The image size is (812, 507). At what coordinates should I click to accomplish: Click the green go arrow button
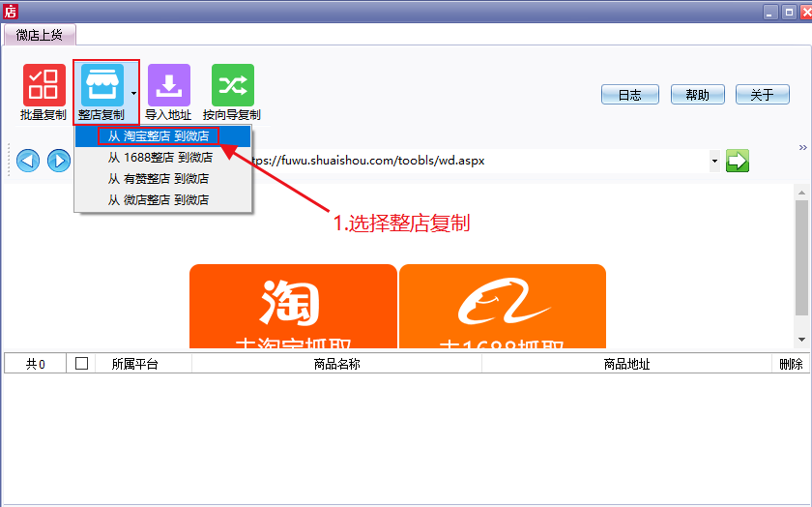738,161
